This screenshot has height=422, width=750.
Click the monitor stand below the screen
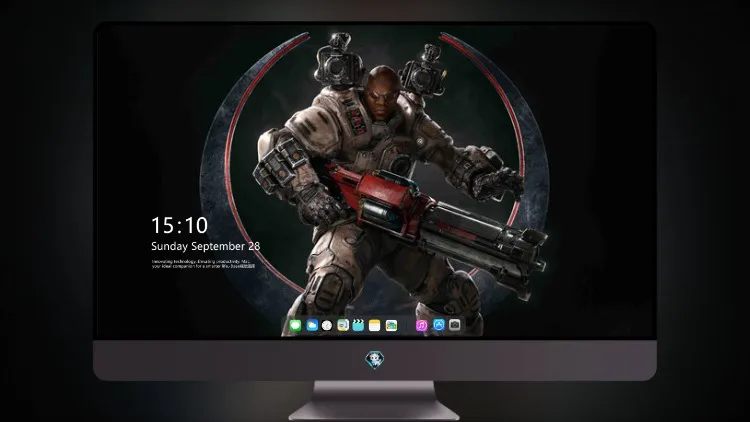375,401
